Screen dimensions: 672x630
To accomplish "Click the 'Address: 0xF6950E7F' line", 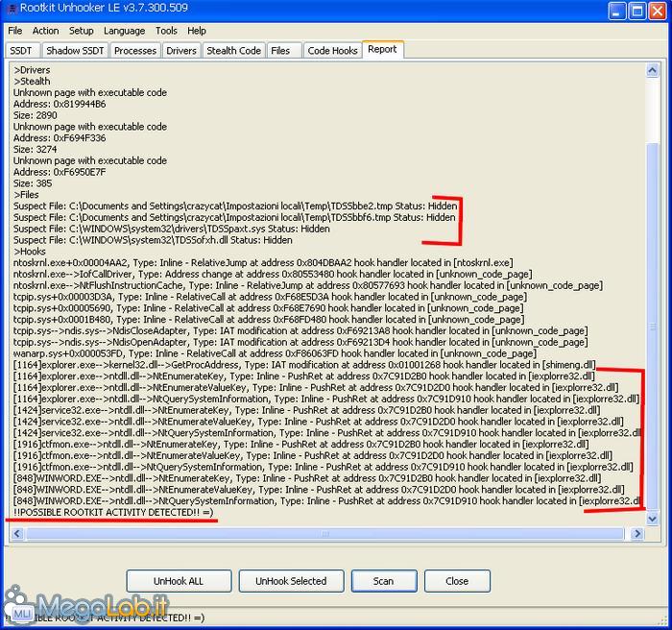I will [60, 172].
